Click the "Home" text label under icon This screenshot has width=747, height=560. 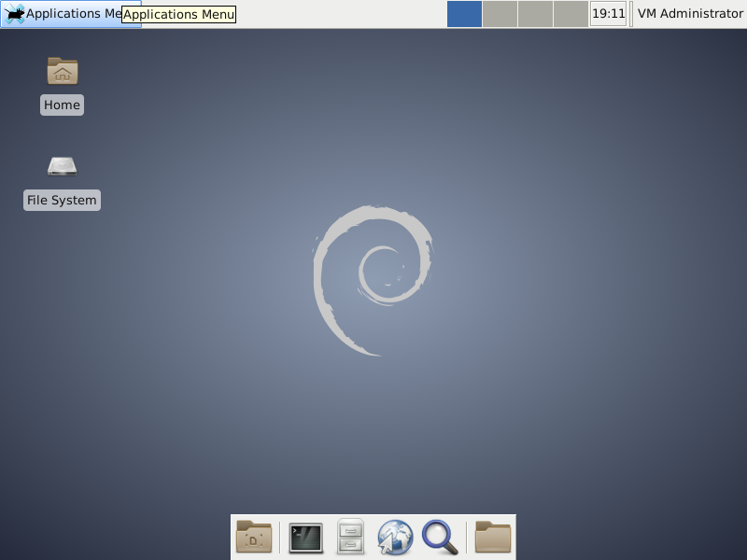coord(63,105)
